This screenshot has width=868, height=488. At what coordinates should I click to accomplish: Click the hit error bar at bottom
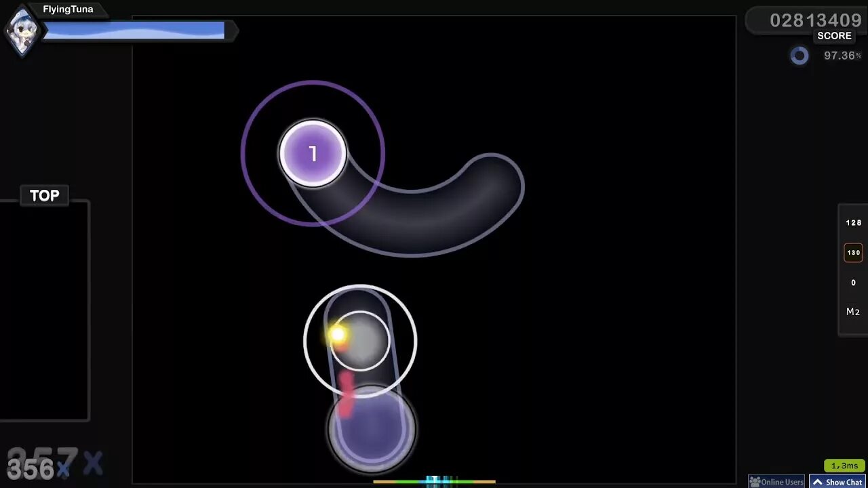[434, 481]
